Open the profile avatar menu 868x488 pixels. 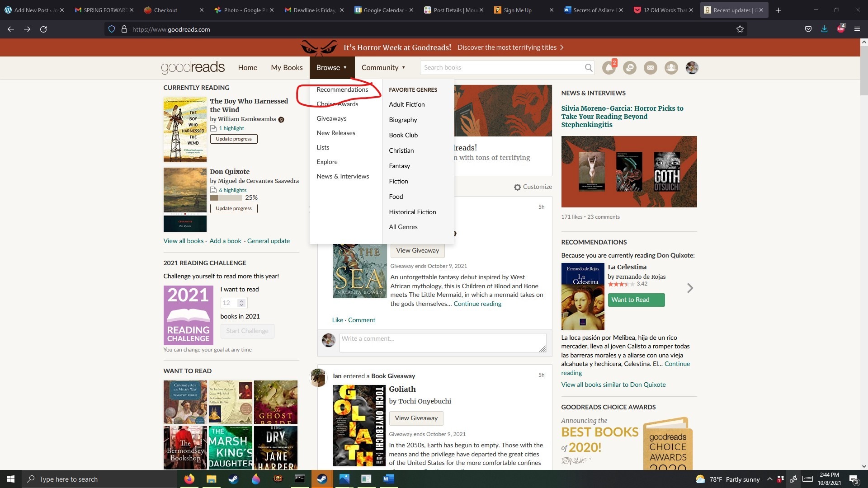[692, 68]
